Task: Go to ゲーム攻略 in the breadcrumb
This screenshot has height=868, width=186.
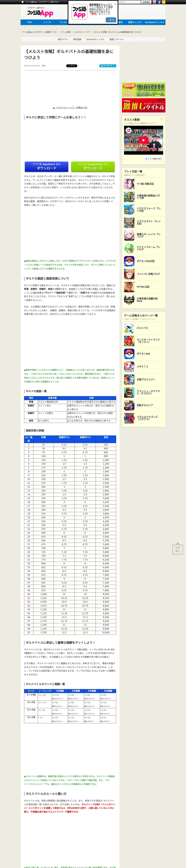Action: [66, 32]
